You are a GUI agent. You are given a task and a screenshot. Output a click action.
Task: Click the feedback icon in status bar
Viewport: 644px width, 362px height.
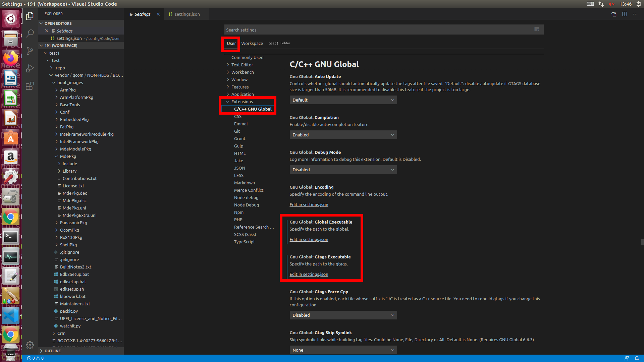coord(627,358)
